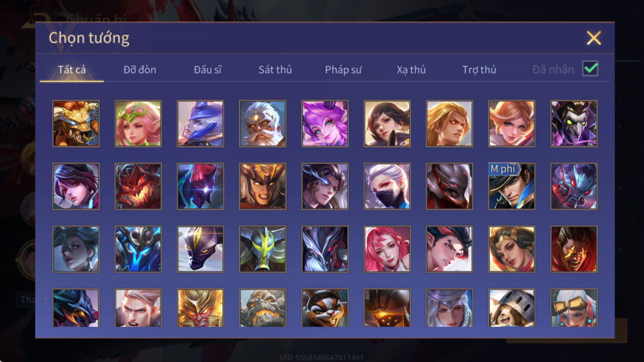Toggle the 'Đã nhận' checkbox

coord(590,69)
